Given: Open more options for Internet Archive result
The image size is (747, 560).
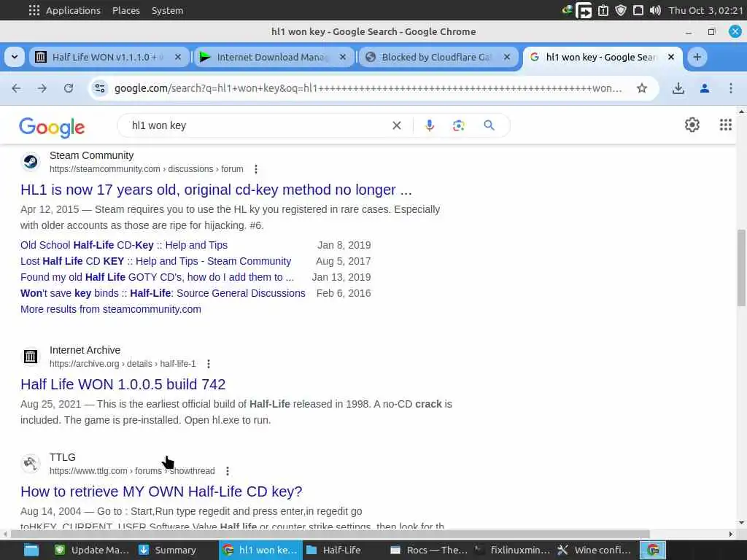Looking at the screenshot, I should coord(208,364).
